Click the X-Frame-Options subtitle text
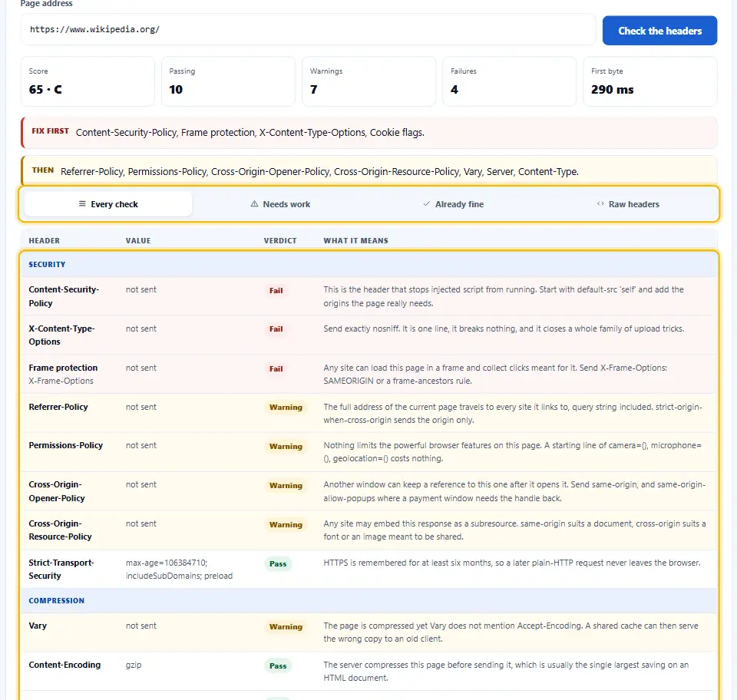 [61, 381]
